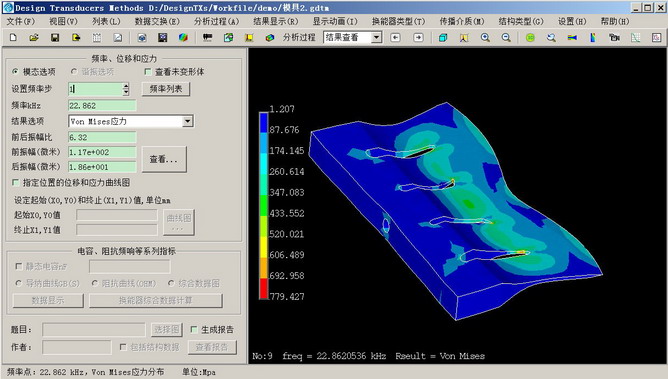The image size is (668, 379).
Task: Click the save floppy disk icon
Action: pyautogui.click(x=55, y=37)
